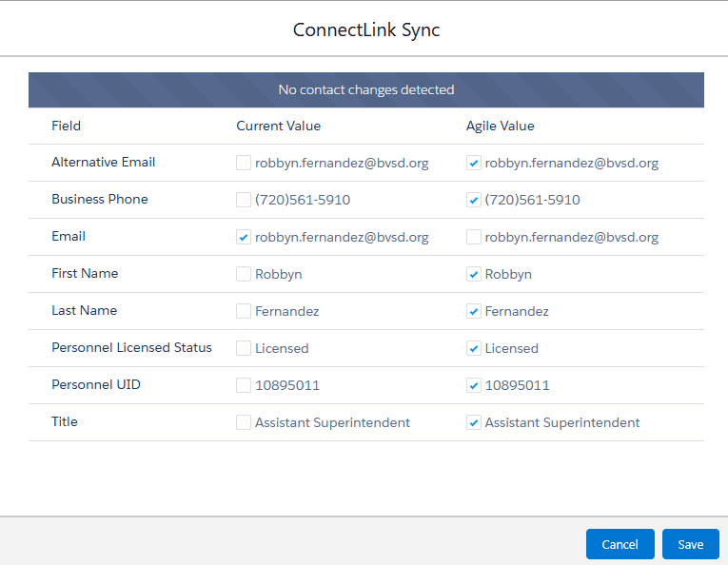Check Current Value Personnel Licensed Status
The image size is (728, 565).
click(244, 348)
